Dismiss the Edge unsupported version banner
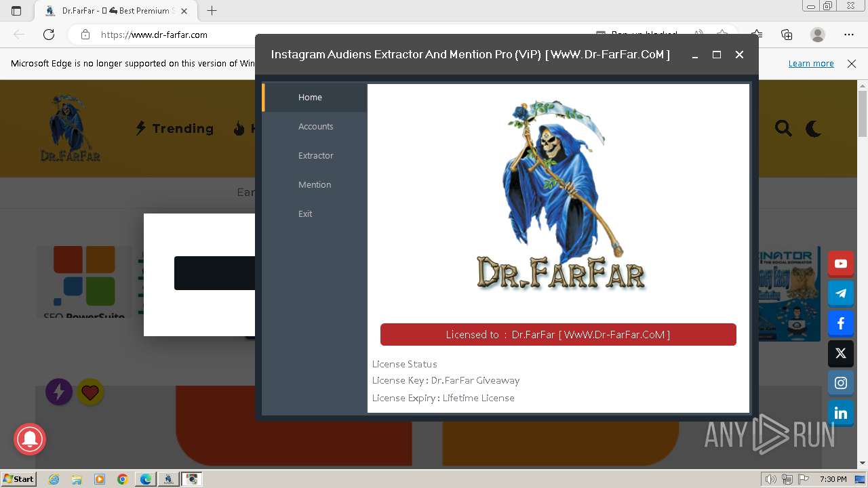The width and height of the screenshot is (868, 488). tap(852, 64)
